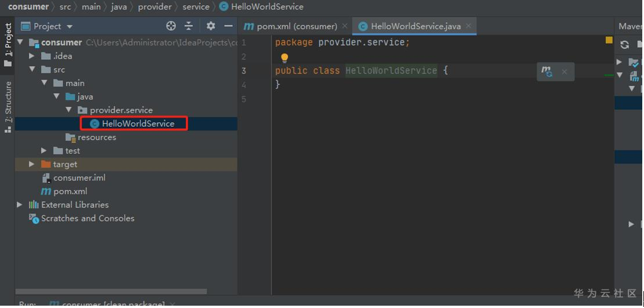Click HelloWorldService in breadcrumb bar
644x308 pixels.
click(262, 6)
